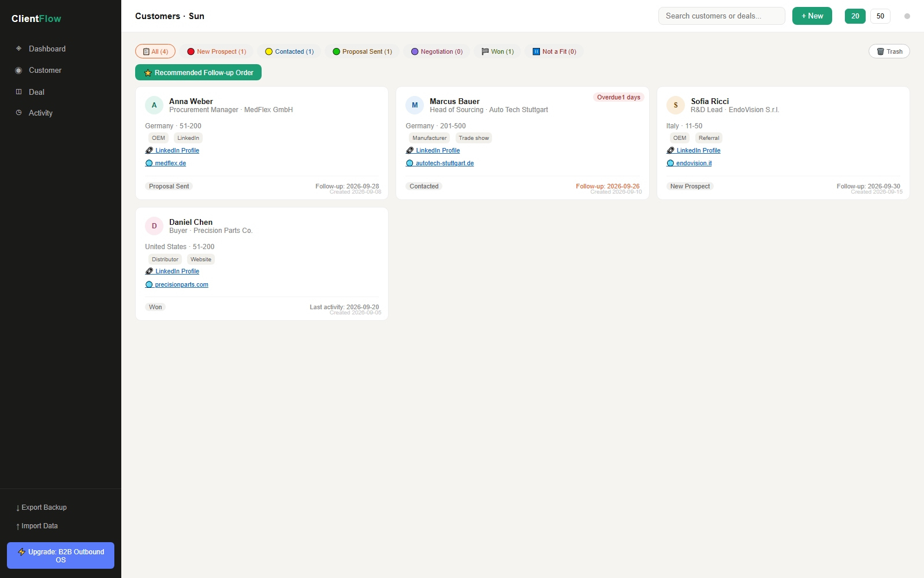
Task: Click the Activity clock icon in sidebar
Action: (18, 113)
